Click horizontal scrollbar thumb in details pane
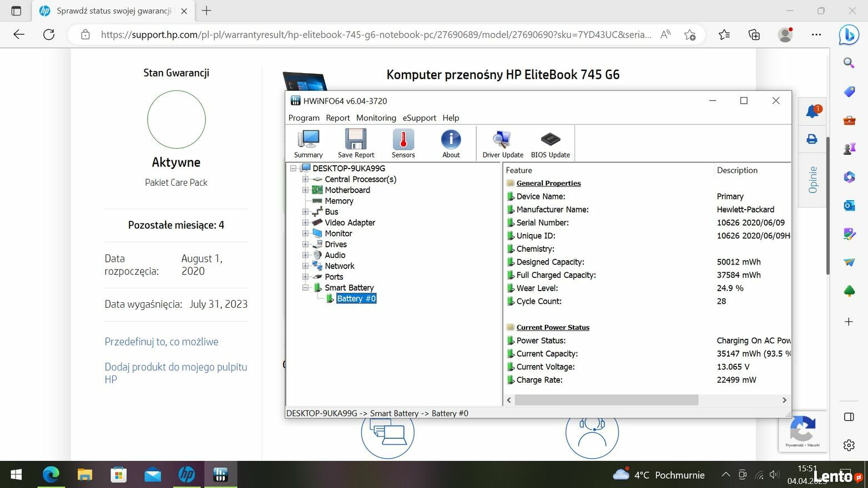 (606, 400)
